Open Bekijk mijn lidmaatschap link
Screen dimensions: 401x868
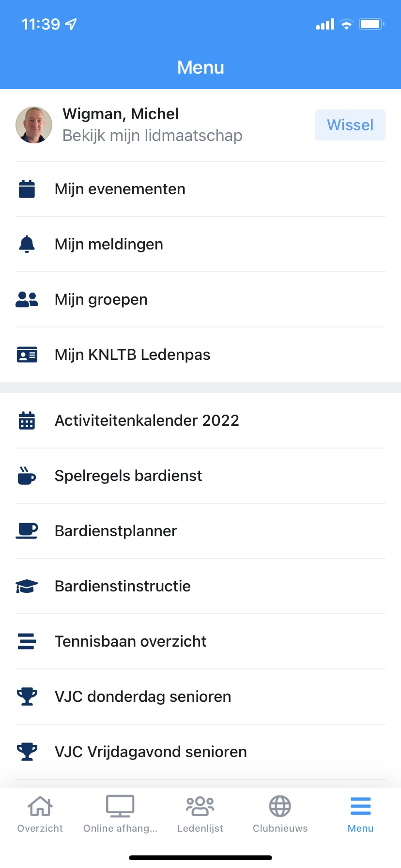pos(152,136)
